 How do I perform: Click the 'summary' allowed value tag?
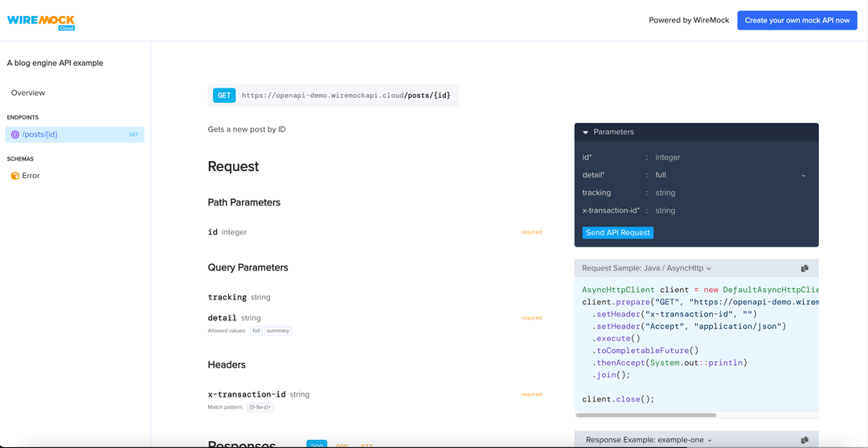click(x=278, y=331)
